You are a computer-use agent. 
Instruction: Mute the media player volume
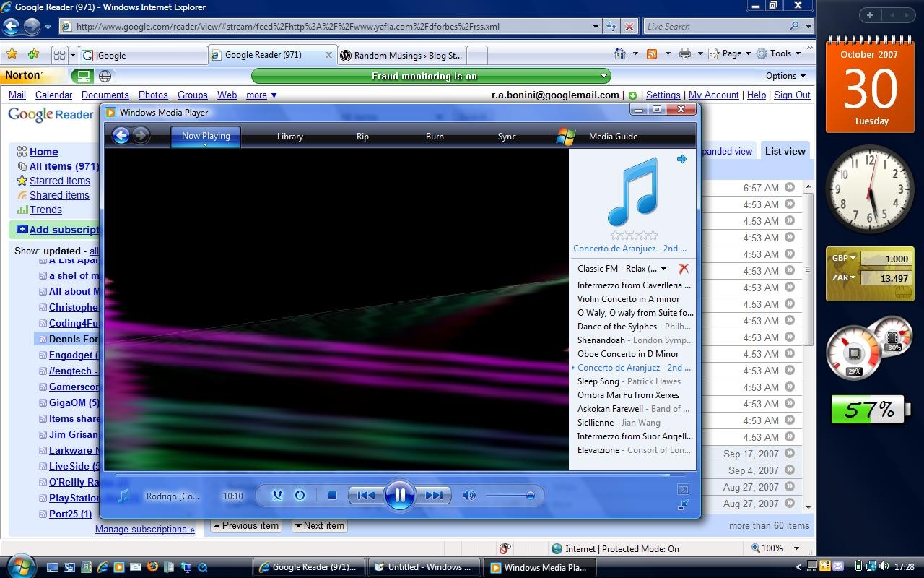pyautogui.click(x=469, y=495)
